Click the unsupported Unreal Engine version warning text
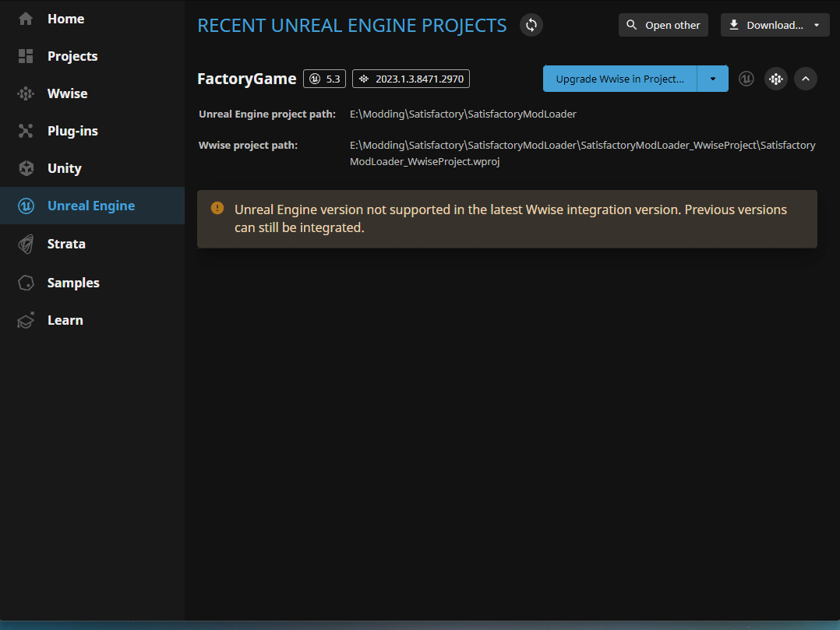The height and width of the screenshot is (630, 840). pos(510,218)
